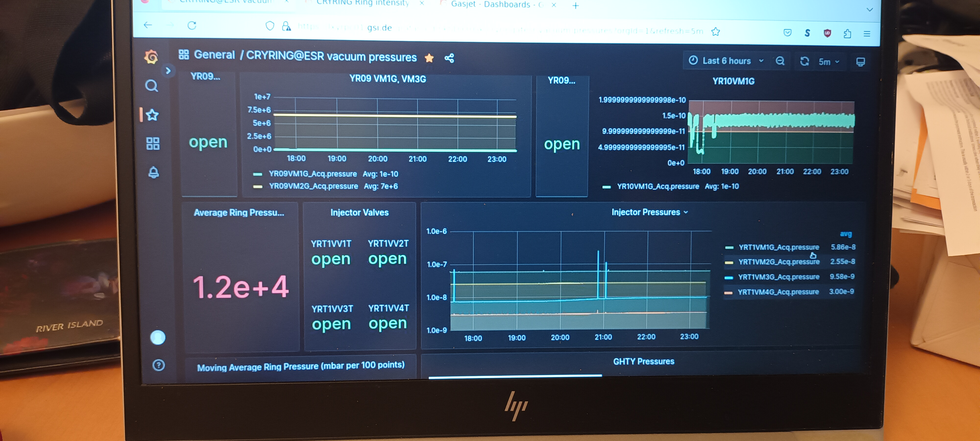Viewport: 980px width, 441px height.
Task: Open the Extensions puzzle icon
Action: coord(847,34)
